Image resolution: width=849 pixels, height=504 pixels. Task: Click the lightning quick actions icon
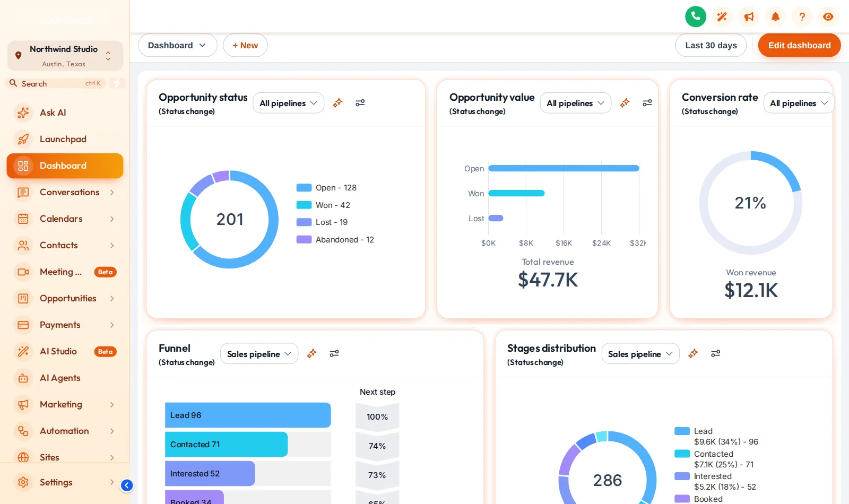coord(117,83)
